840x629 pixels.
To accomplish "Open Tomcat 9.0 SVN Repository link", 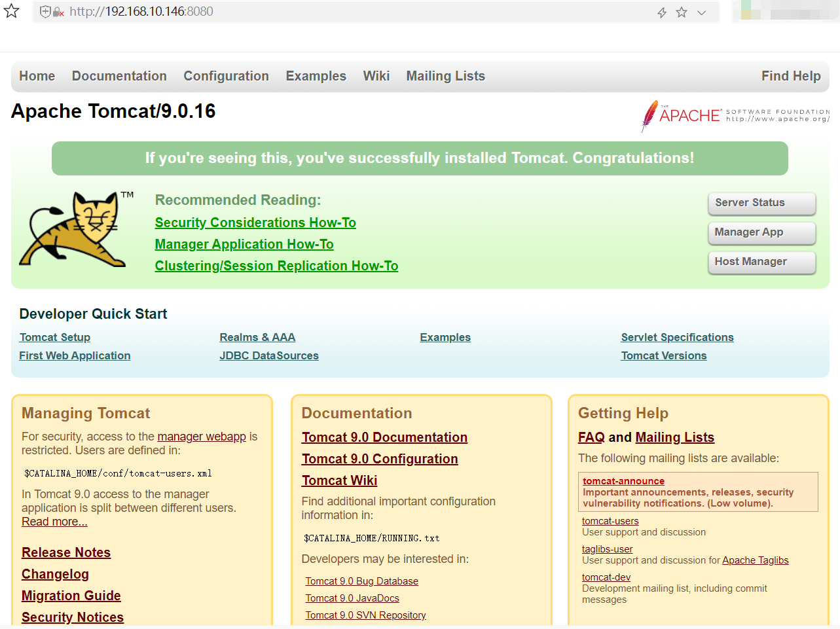I will pos(365,615).
